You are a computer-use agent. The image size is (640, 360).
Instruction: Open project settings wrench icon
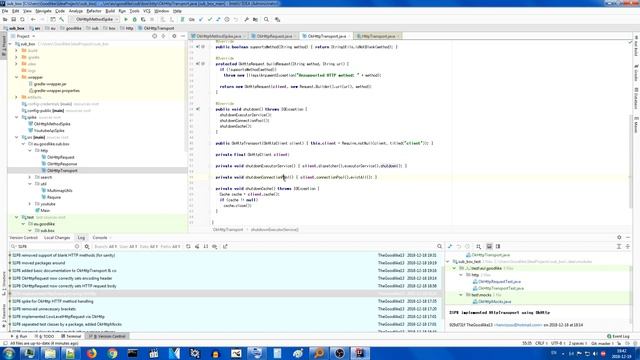(x=247, y=19)
